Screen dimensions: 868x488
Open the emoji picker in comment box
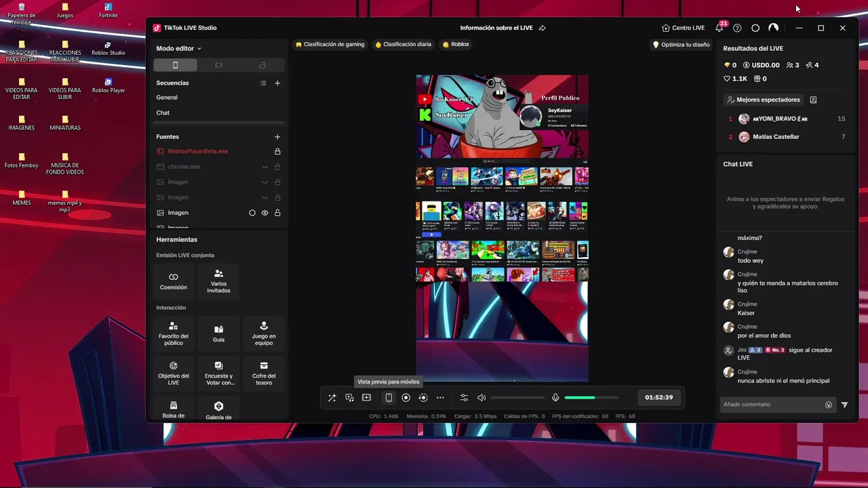point(829,405)
